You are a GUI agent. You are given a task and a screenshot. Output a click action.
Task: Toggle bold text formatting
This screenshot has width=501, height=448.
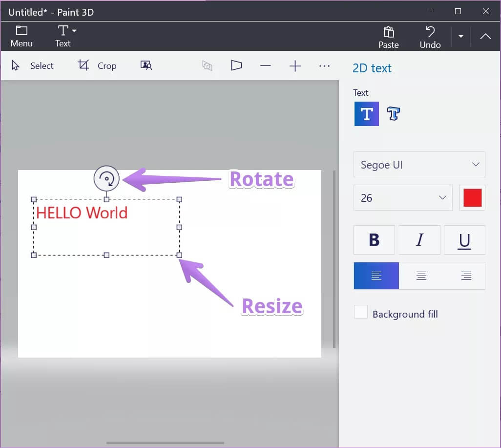[x=374, y=240]
